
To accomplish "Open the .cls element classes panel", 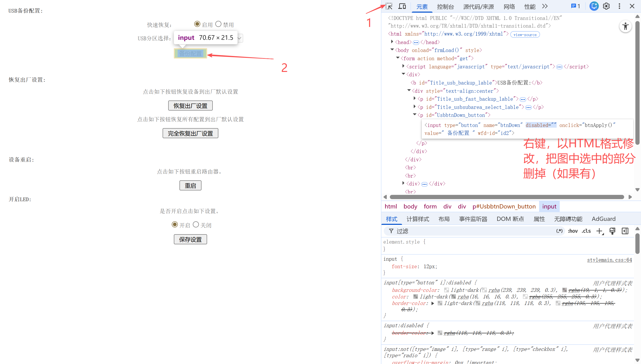I will tap(586, 231).
